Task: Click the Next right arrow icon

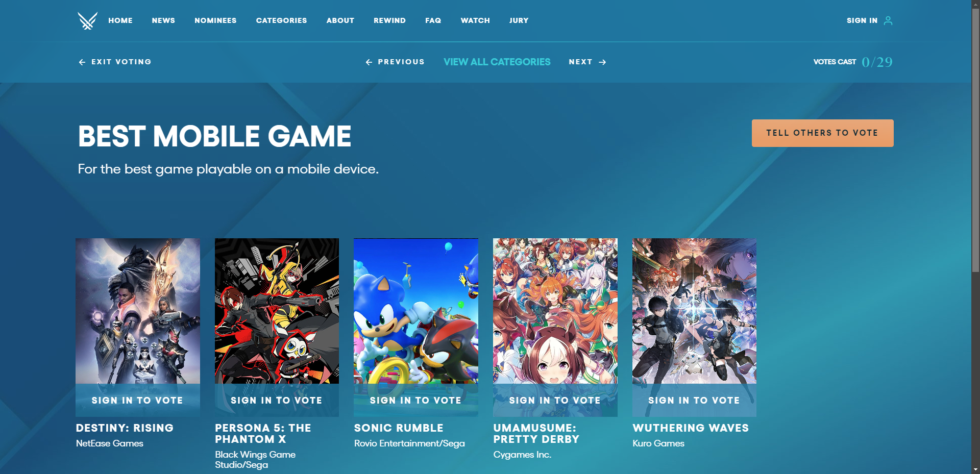Action: (x=602, y=62)
